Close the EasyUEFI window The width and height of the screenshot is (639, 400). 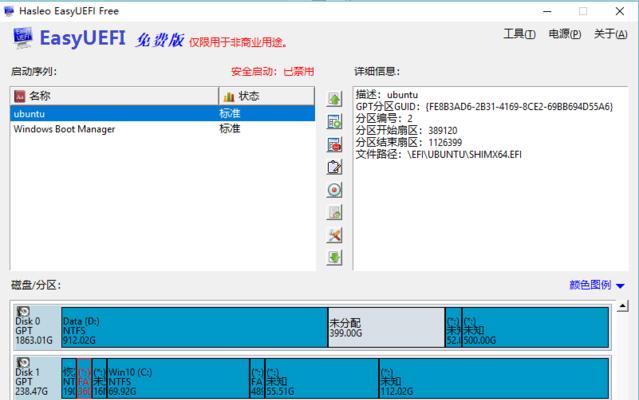coord(620,11)
